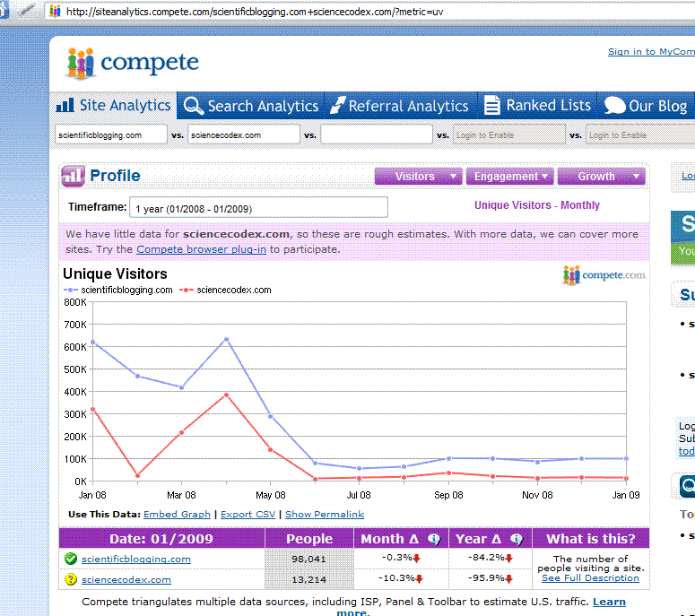Click the site favicon in address bar
695x616 pixels.
click(x=55, y=11)
